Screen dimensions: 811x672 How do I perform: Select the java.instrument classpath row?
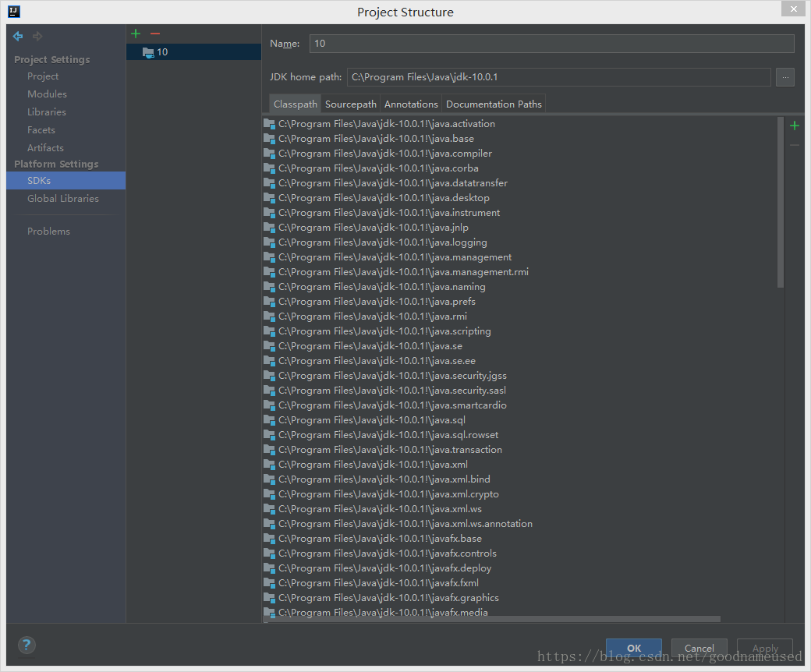(520, 213)
